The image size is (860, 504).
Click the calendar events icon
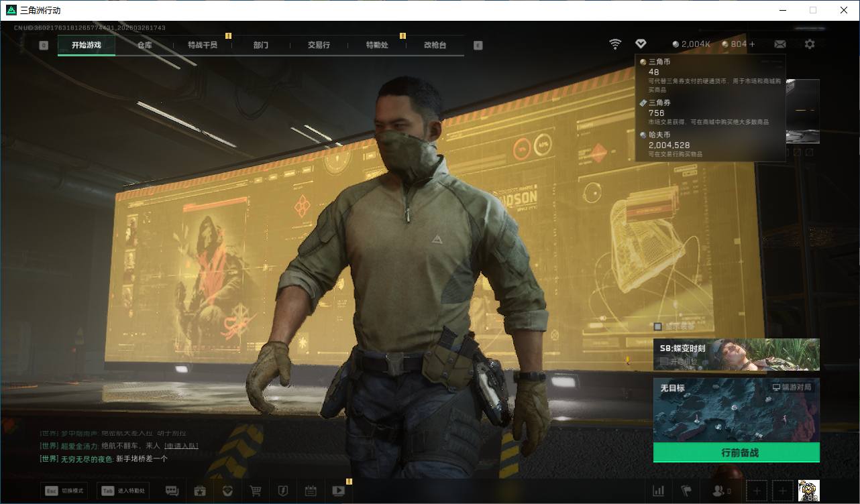point(311,491)
